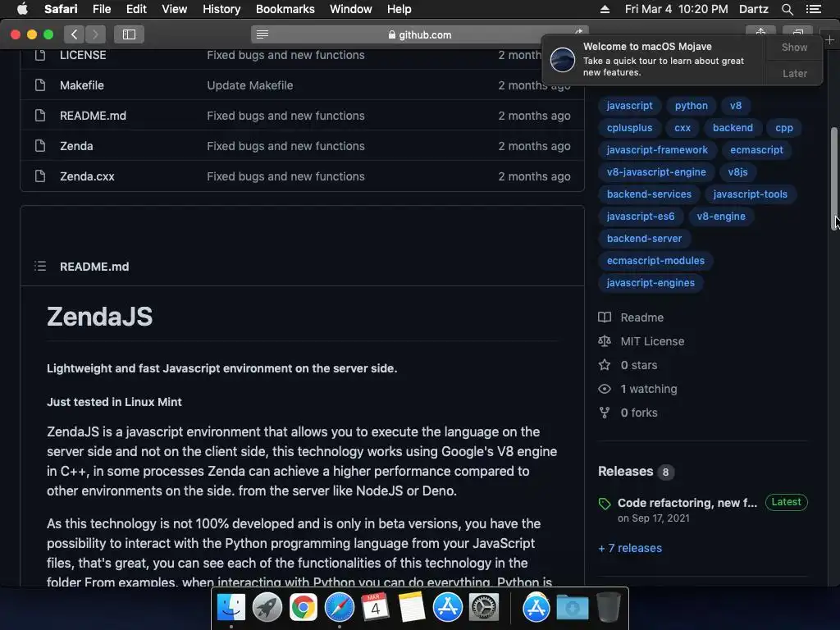View the 0 stars link
Viewport: 840px width, 630px height.
(x=638, y=365)
